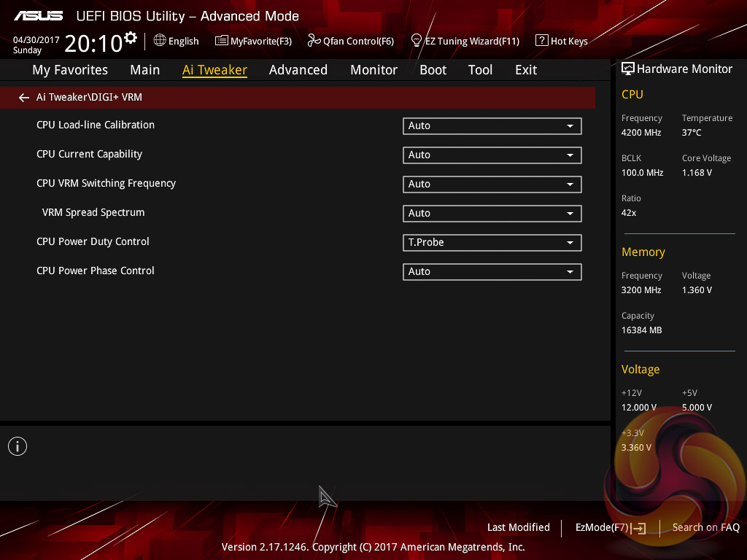Open CPU Power Duty Control T.Probe dropdown
Viewport: 747px width, 560px height.
pyautogui.click(x=492, y=242)
